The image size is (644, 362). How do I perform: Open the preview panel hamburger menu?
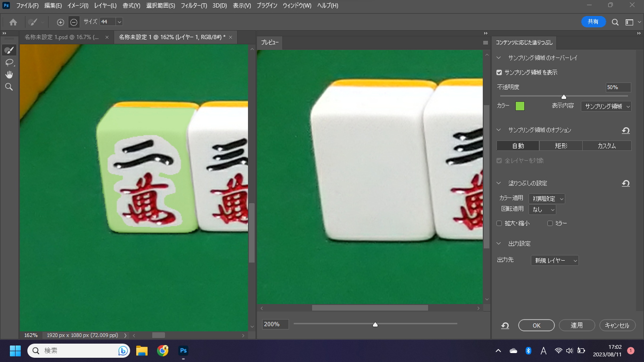pyautogui.click(x=486, y=43)
